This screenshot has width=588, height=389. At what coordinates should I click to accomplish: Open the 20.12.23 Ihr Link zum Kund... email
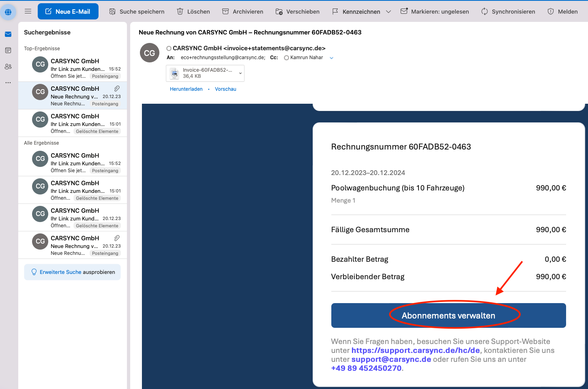[73, 218]
